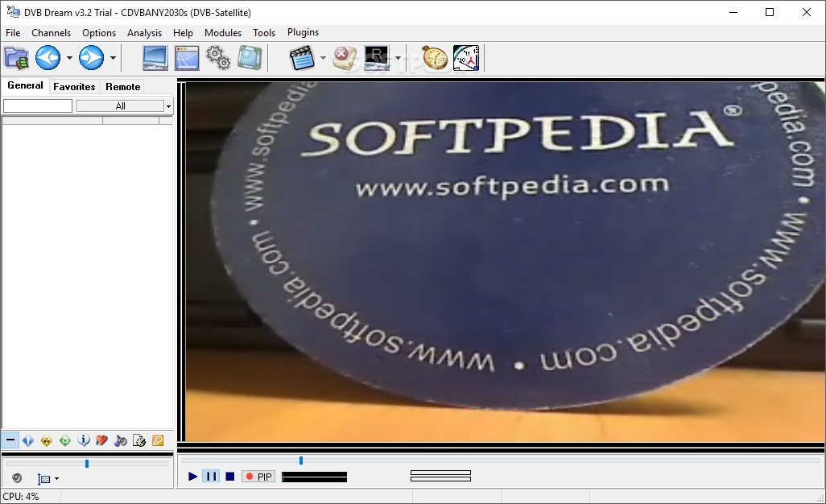This screenshot has height=504, width=826.
Task: Click the black monitor with R icon
Action: 377,58
